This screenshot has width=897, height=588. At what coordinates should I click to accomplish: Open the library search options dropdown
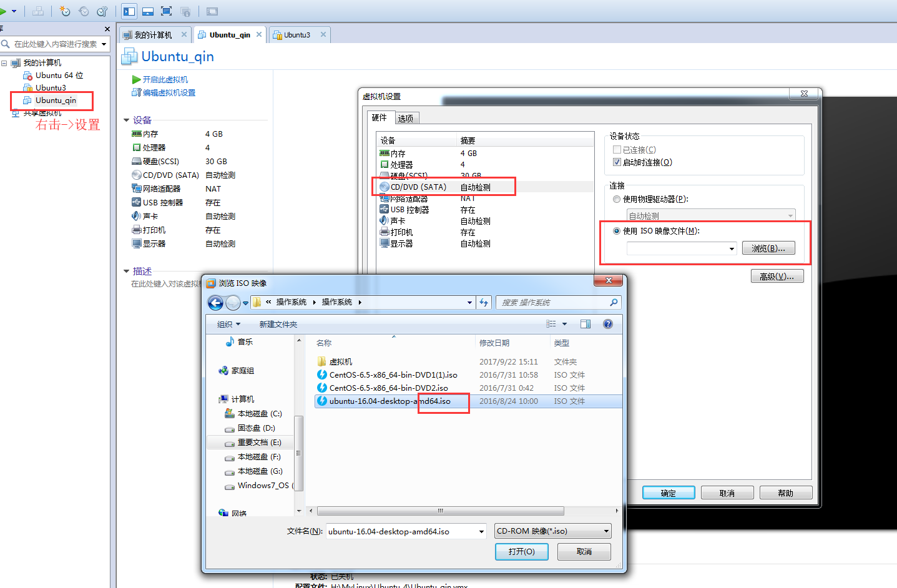[x=104, y=44]
